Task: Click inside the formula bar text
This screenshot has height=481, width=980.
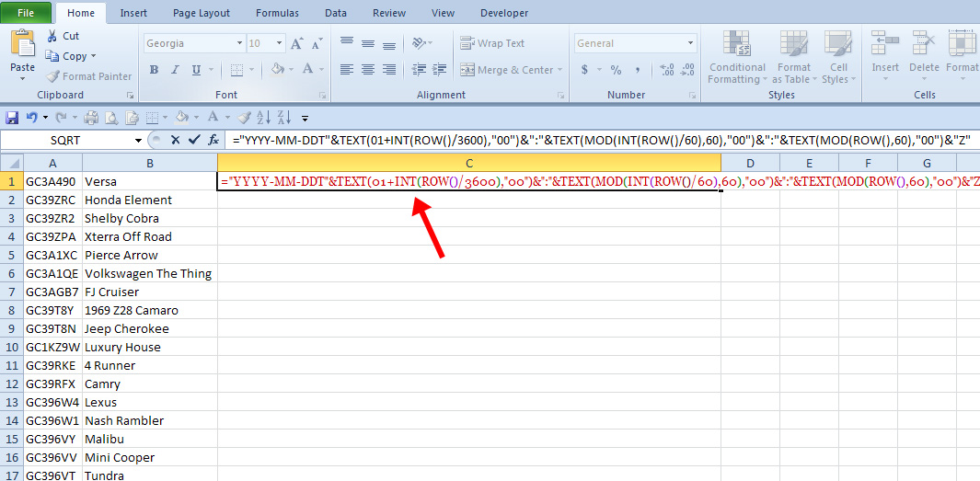Action: pyautogui.click(x=602, y=141)
